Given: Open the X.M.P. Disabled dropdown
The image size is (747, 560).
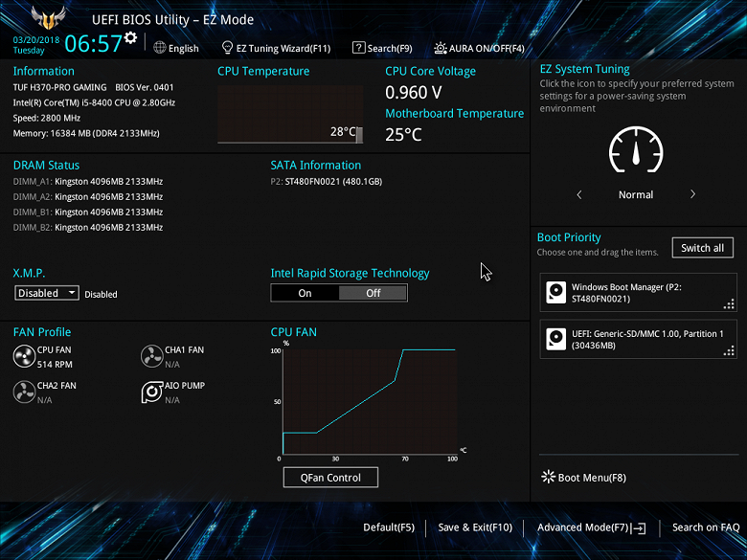Looking at the screenshot, I should pyautogui.click(x=47, y=293).
